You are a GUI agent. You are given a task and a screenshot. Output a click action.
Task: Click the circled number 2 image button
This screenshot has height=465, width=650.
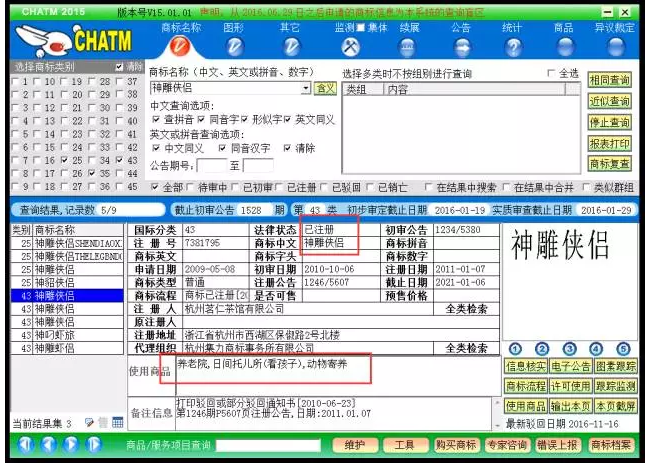(x=542, y=349)
